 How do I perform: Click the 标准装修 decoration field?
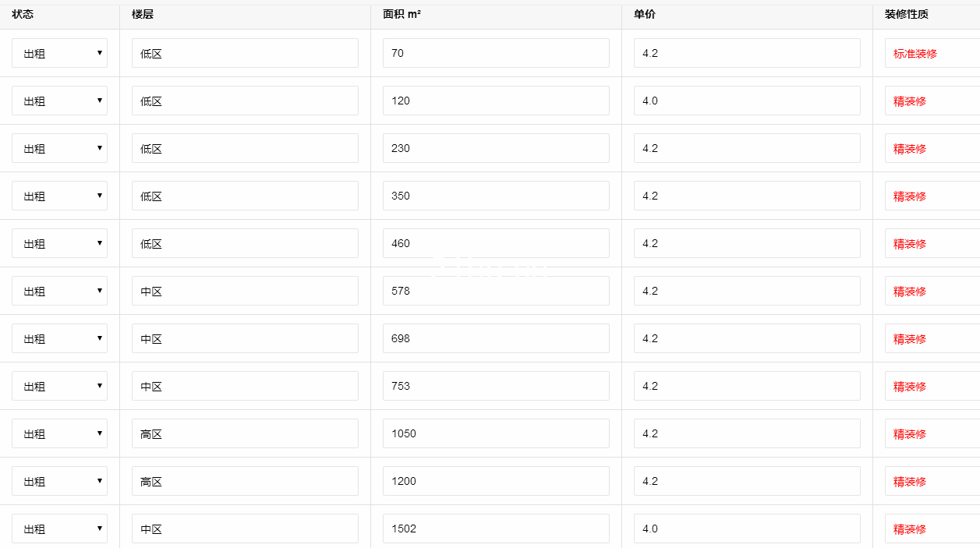[x=932, y=53]
